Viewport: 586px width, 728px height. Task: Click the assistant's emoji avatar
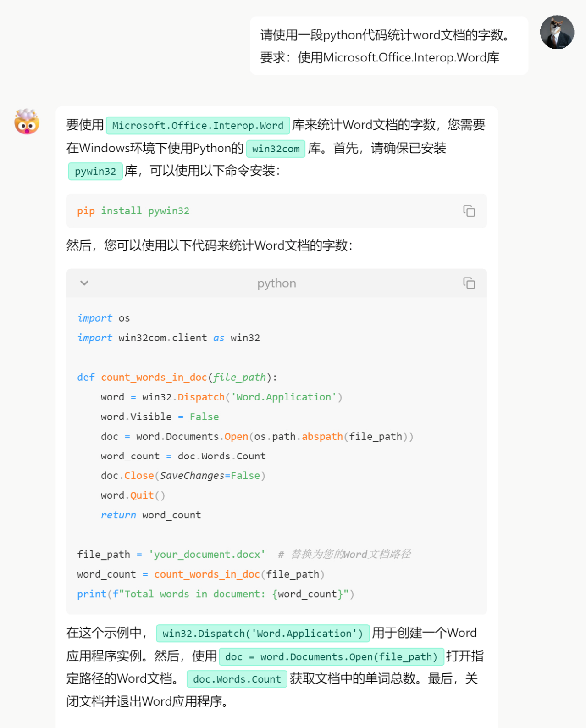coord(27,122)
